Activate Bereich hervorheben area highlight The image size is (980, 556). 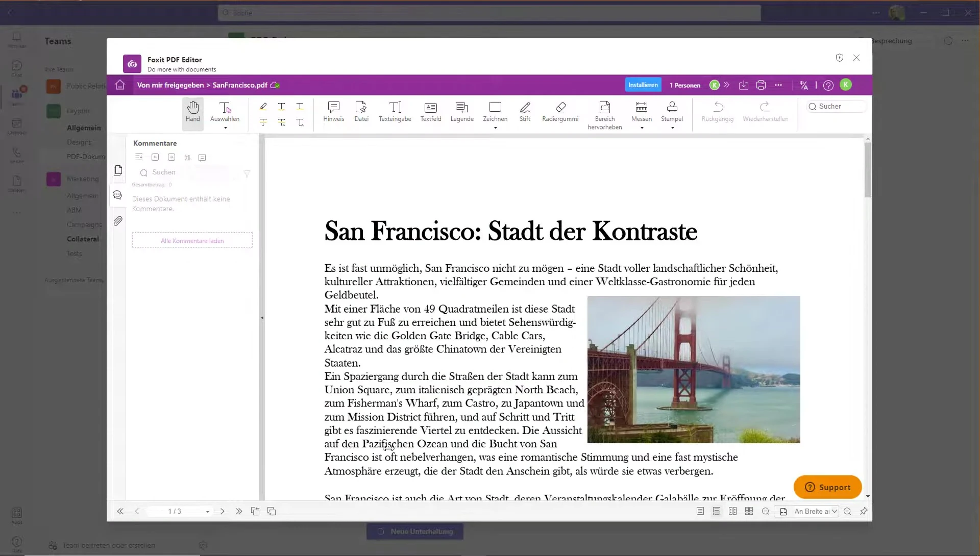coord(605,115)
